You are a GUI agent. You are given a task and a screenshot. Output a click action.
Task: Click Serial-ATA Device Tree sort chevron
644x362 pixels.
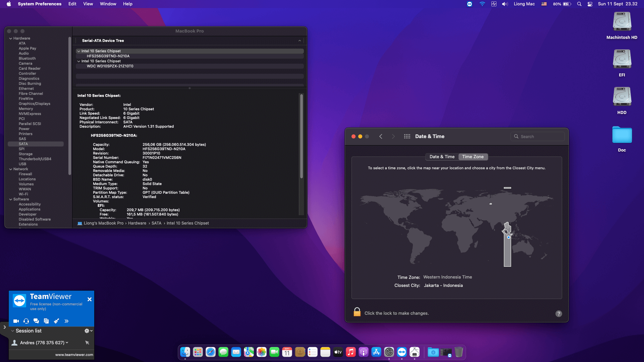[x=300, y=41]
